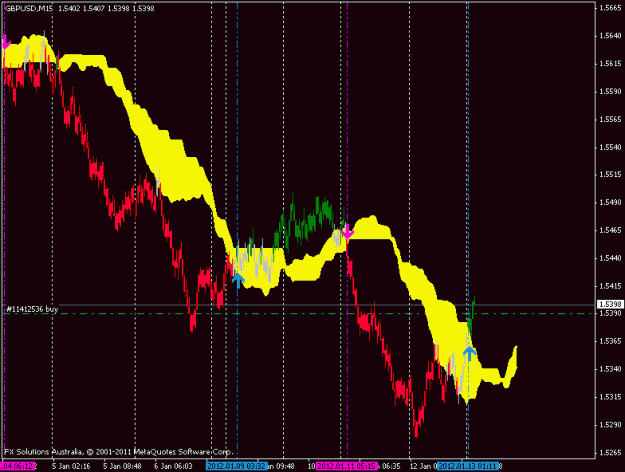This screenshot has height=472, width=625.
Task: Select the blue buy arrow near 2012.01.09
Action: (238, 280)
